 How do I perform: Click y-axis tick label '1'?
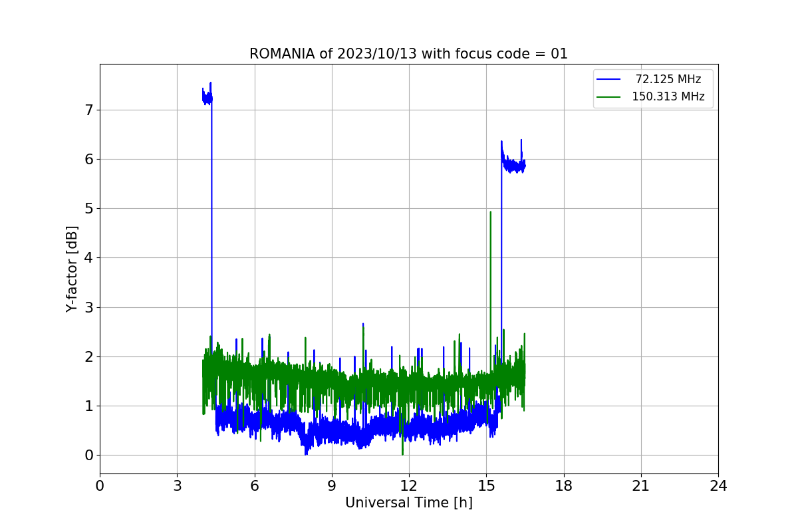(x=88, y=406)
